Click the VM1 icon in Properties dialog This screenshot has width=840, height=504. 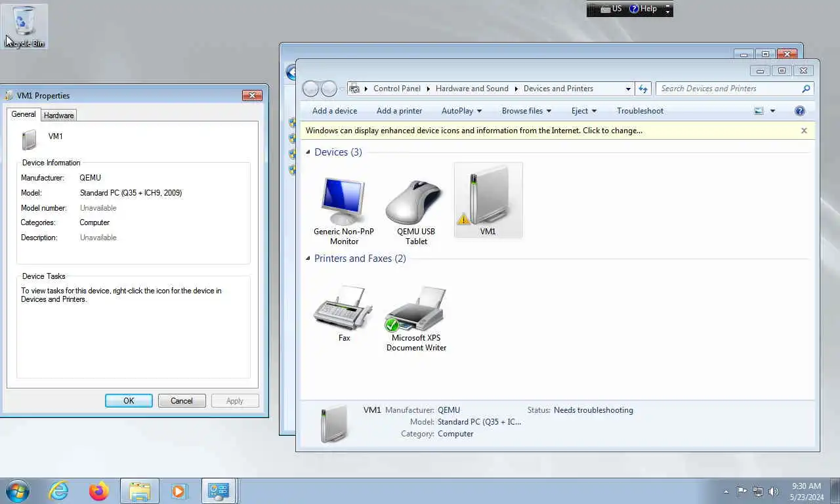click(30, 140)
